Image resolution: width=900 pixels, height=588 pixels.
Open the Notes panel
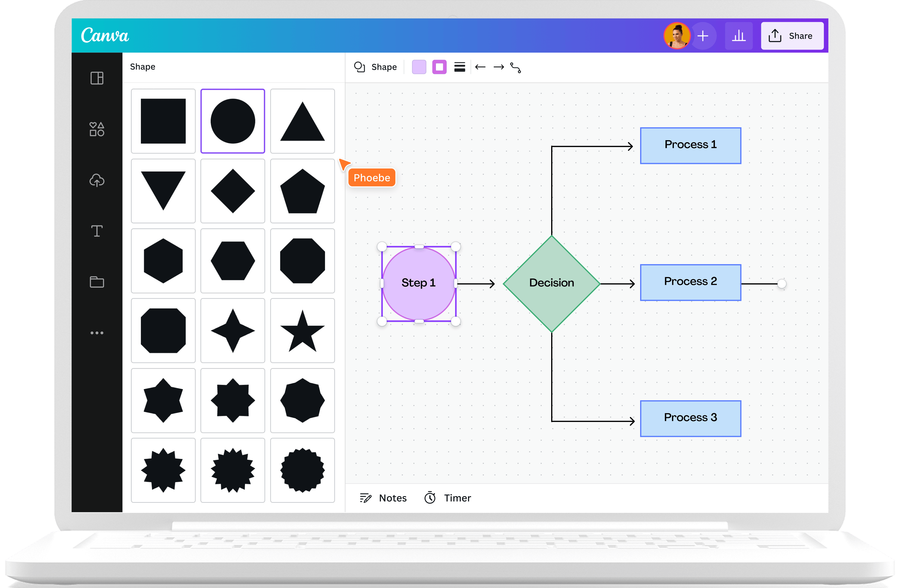point(388,498)
